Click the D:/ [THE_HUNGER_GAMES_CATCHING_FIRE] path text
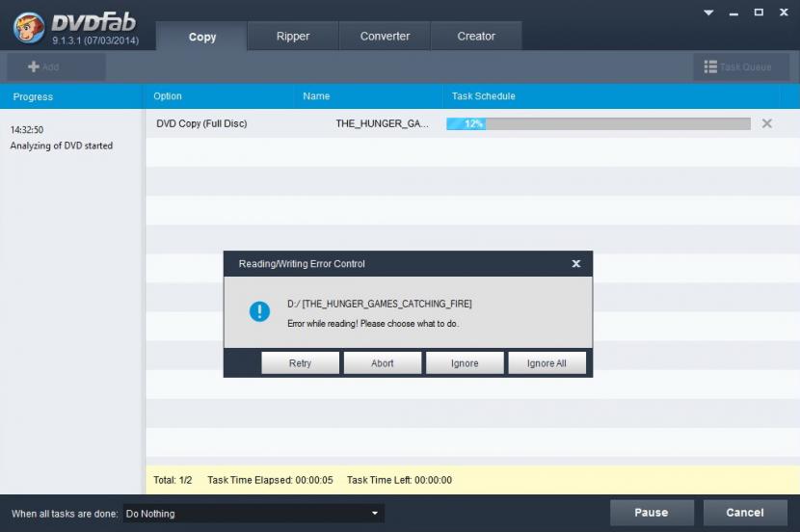 point(379,304)
